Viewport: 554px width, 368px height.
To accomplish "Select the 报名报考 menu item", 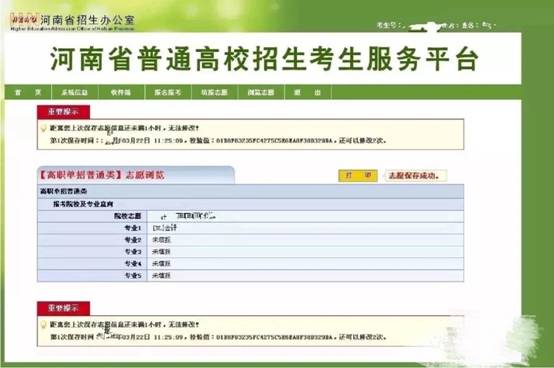I will [x=168, y=93].
